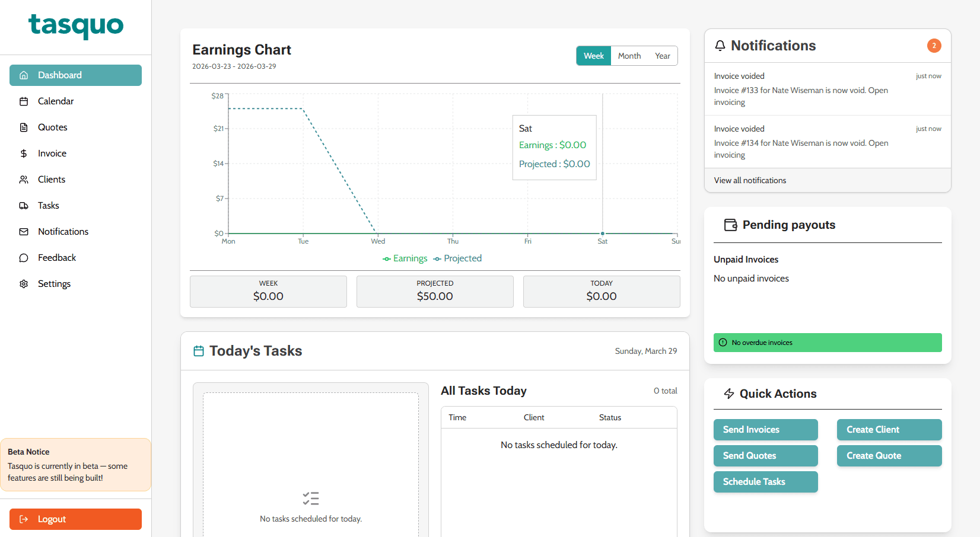Click the dollar sign Invoice icon

[24, 153]
